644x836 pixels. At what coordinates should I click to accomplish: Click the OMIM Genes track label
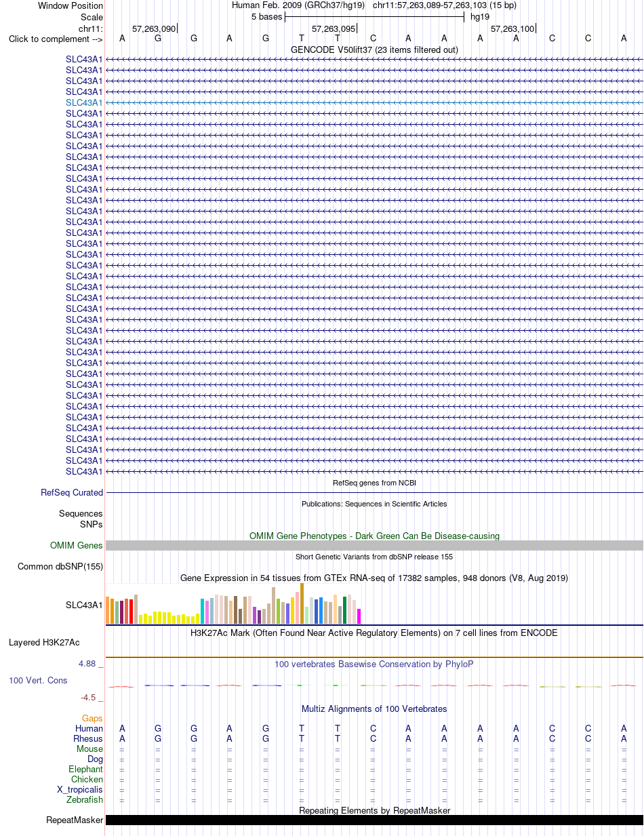pyautogui.click(x=77, y=545)
